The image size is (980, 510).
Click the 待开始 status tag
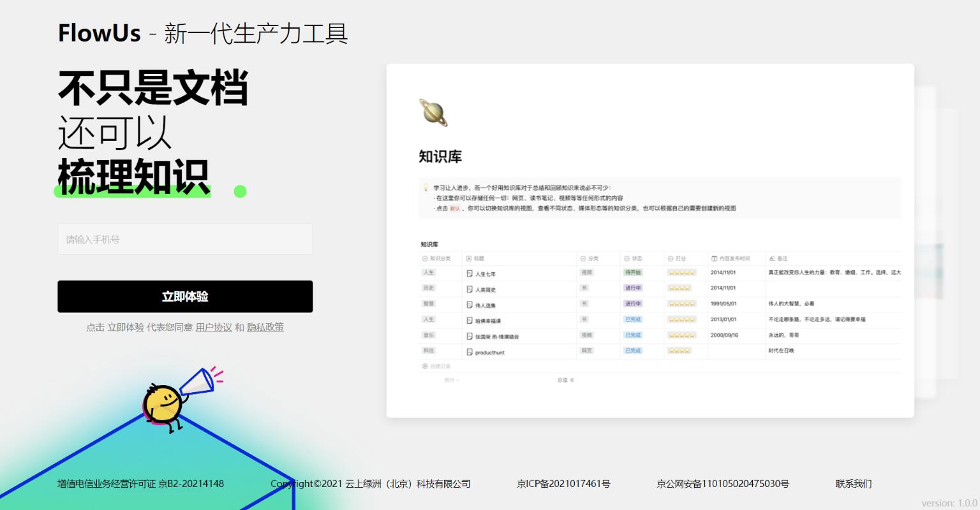633,272
